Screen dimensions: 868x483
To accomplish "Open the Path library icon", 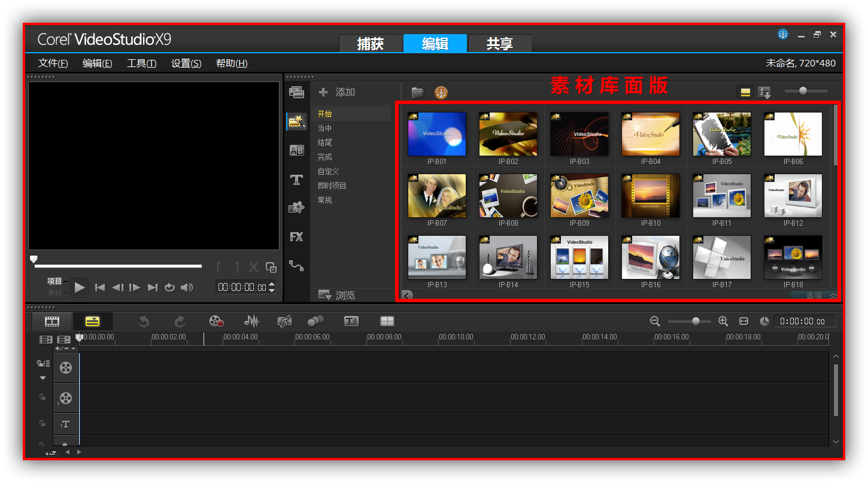I will click(296, 265).
